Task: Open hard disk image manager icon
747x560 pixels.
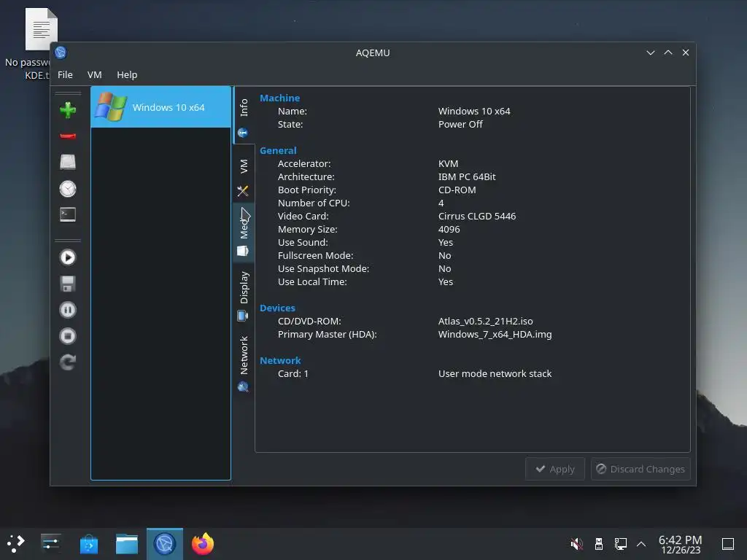Action: click(x=68, y=162)
